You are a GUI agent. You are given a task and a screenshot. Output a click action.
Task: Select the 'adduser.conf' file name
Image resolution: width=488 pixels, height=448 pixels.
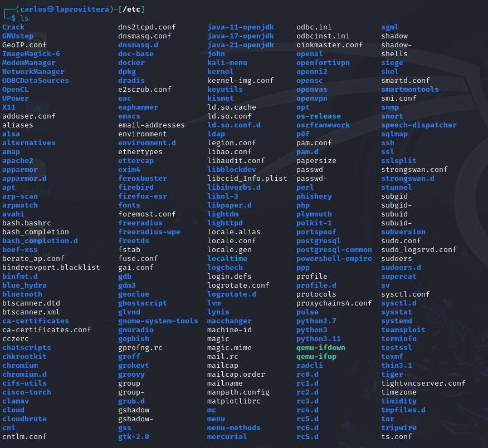pos(28,116)
